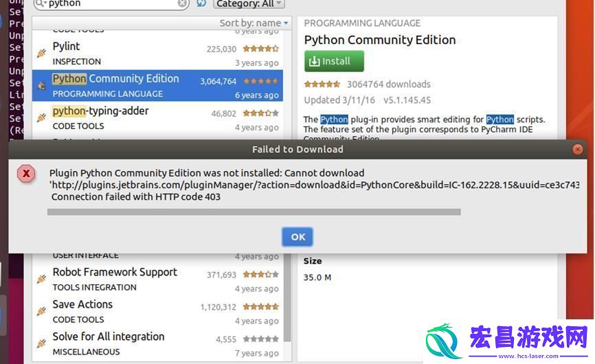Click the horizontal scrollbar in the error dialog

pos(254,212)
